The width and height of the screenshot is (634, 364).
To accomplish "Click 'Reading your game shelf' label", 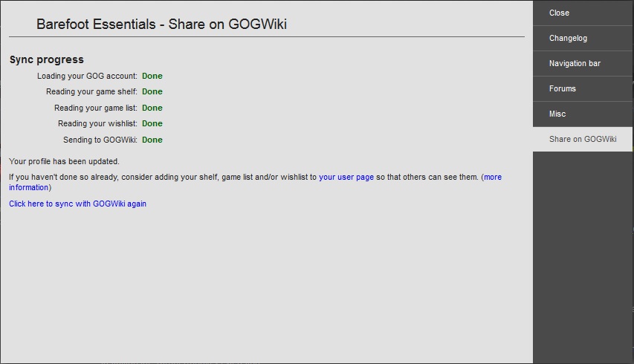I will (91, 91).
